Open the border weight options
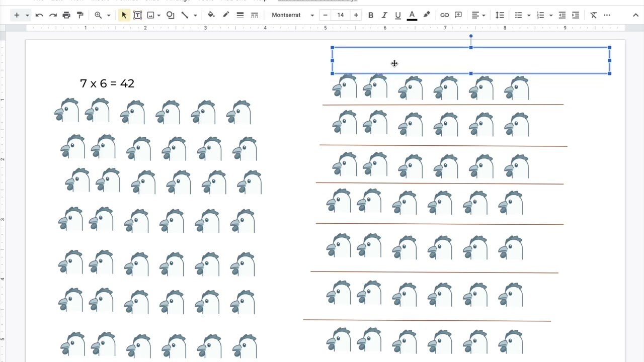Image resolution: width=644 pixels, height=362 pixels. tap(240, 15)
